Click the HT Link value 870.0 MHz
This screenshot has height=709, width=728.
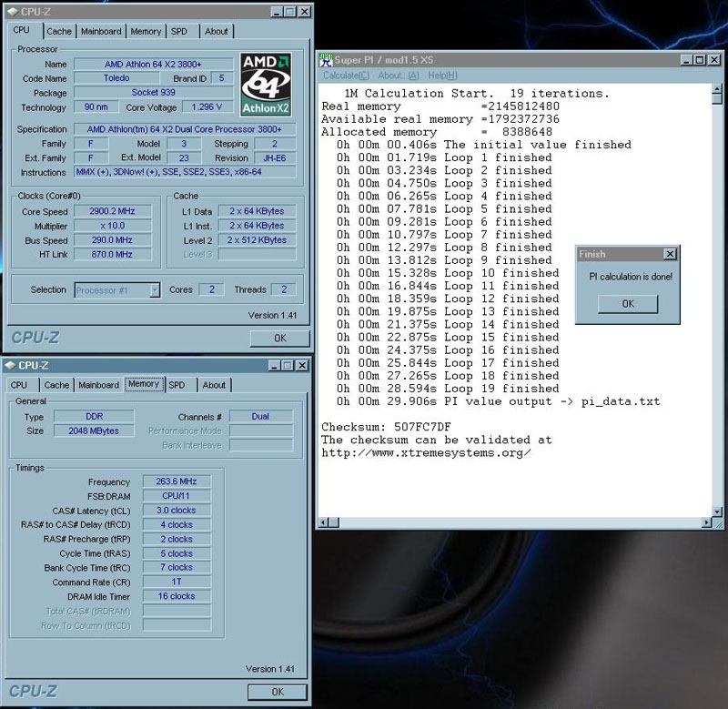[112, 255]
